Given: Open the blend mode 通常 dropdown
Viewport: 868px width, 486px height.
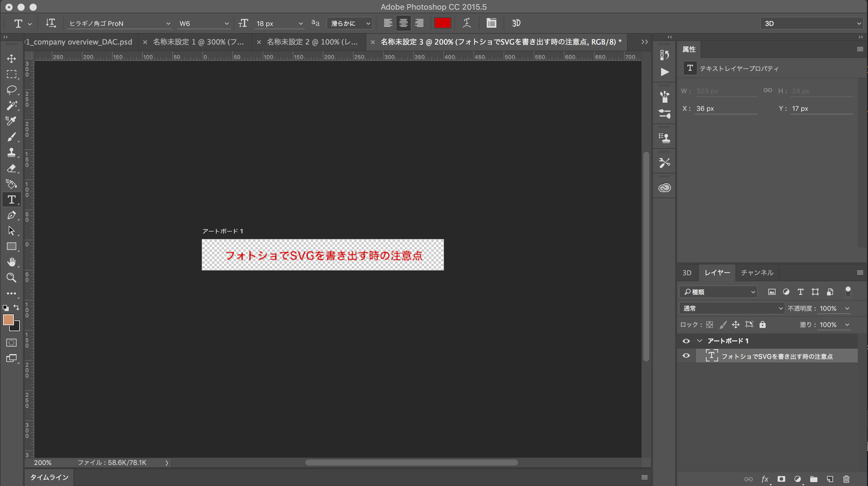Looking at the screenshot, I should tap(732, 308).
